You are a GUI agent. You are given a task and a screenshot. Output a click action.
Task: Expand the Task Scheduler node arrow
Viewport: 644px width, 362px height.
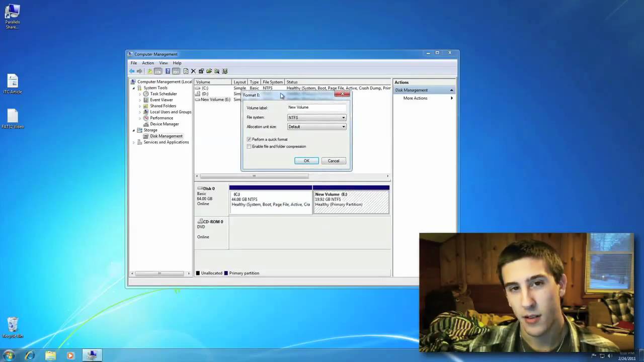(x=140, y=94)
